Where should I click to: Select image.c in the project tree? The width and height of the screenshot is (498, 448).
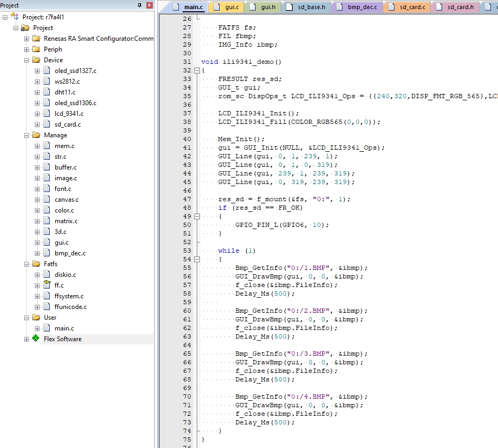[66, 178]
